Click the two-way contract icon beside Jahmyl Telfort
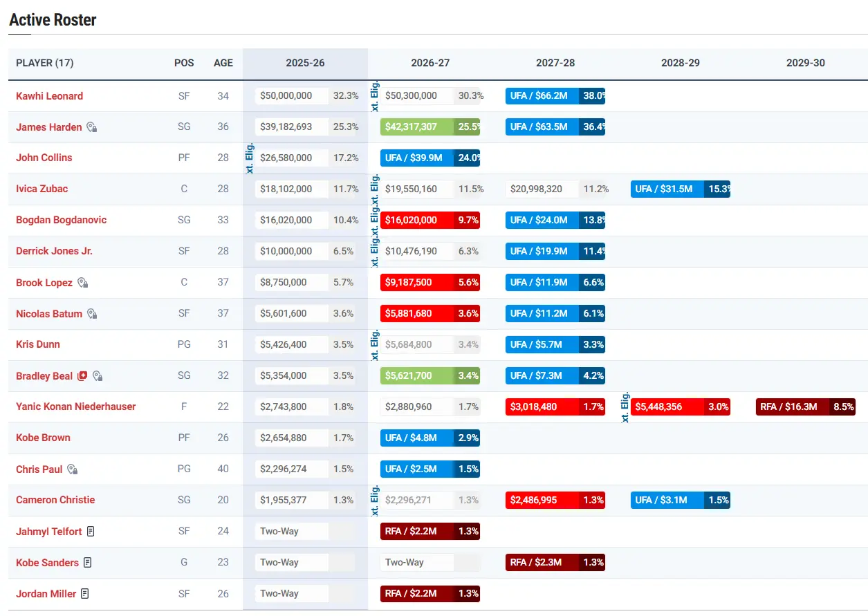This screenshot has width=868, height=616. pos(91,532)
